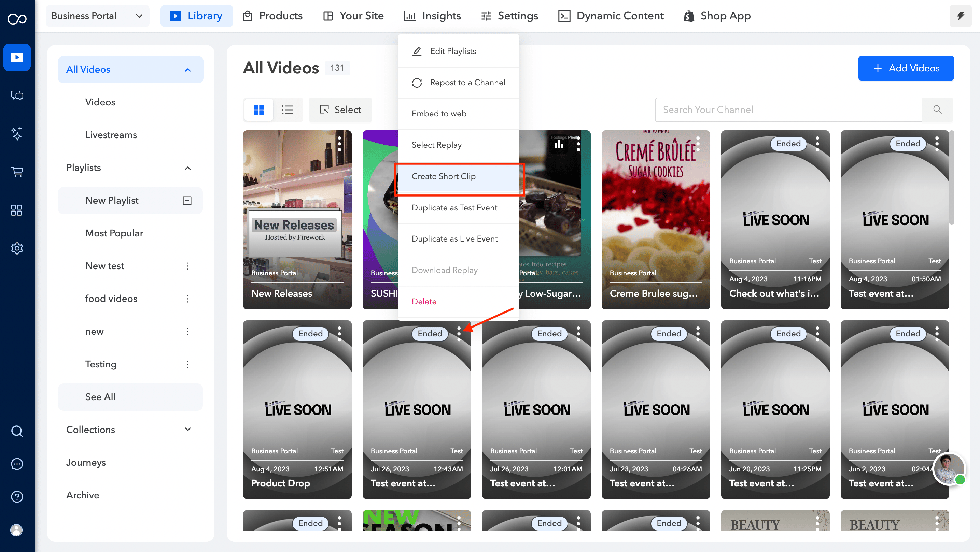Screen dimensions: 980x552
Task: Open the See All playlists link
Action: point(100,396)
